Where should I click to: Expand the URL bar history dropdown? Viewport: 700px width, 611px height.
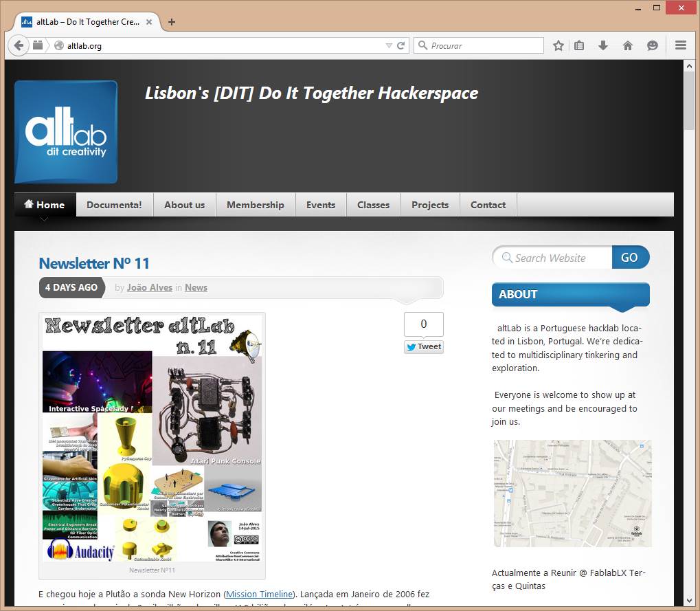(x=389, y=45)
